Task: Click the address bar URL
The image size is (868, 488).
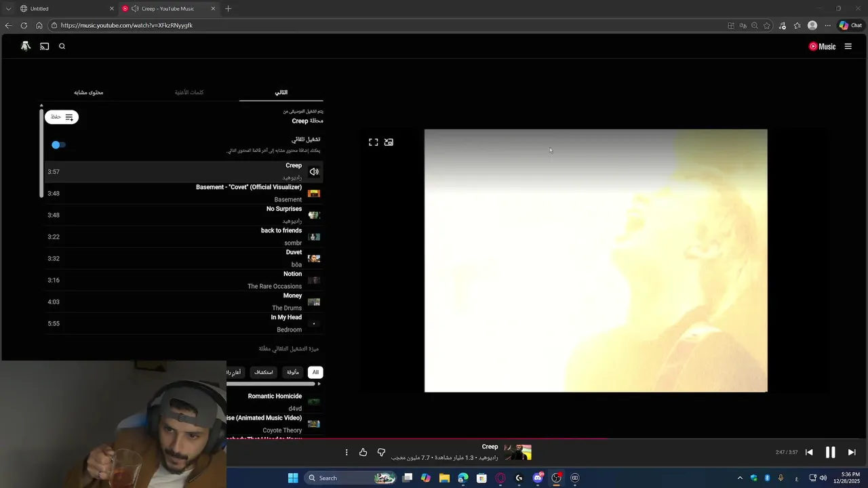Action: [127, 25]
